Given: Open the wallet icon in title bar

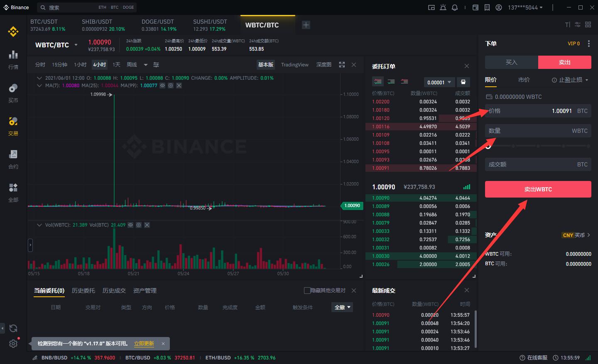Looking at the screenshot, I should click(x=475, y=7).
